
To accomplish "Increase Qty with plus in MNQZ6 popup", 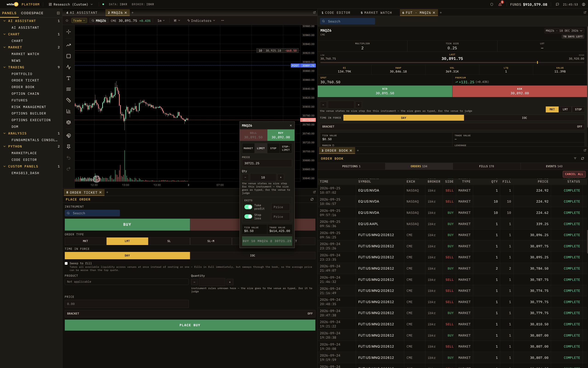I will click(x=280, y=177).
